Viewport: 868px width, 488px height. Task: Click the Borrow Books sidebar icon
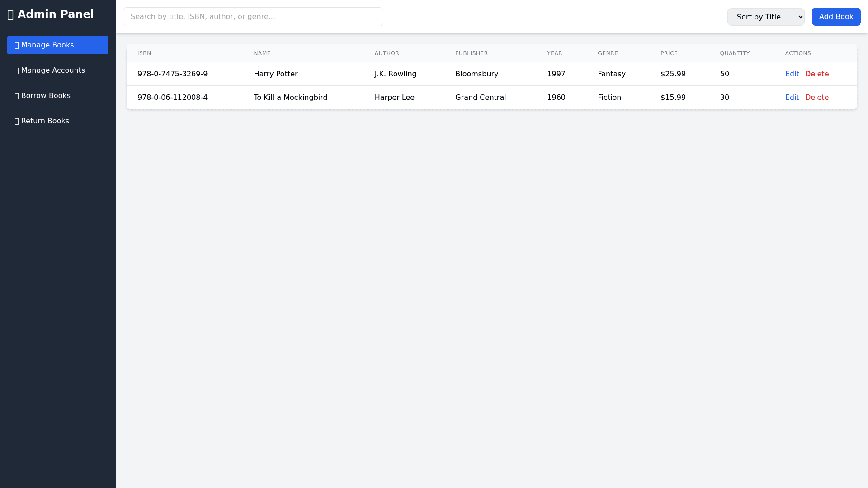[x=17, y=96]
